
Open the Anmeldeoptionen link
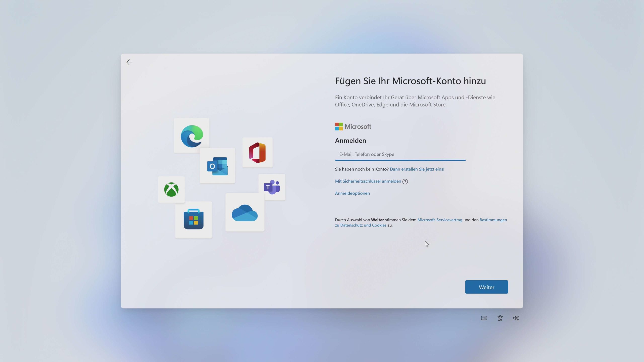point(352,193)
